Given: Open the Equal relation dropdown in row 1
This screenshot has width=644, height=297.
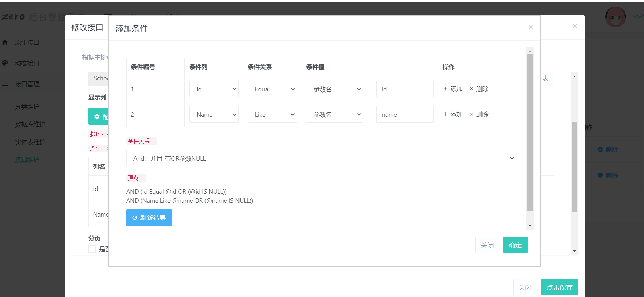Looking at the screenshot, I should coord(272,89).
